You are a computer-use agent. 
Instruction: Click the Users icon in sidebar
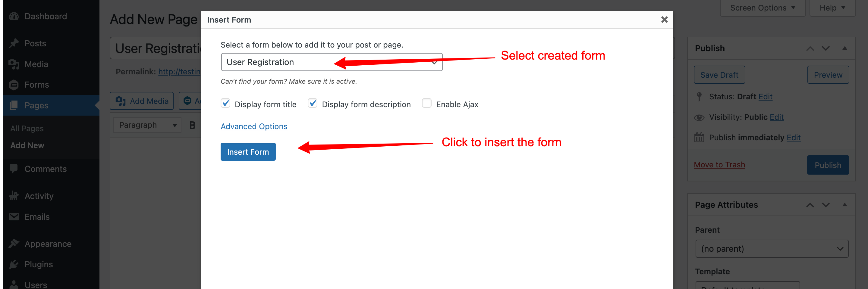[x=14, y=284]
